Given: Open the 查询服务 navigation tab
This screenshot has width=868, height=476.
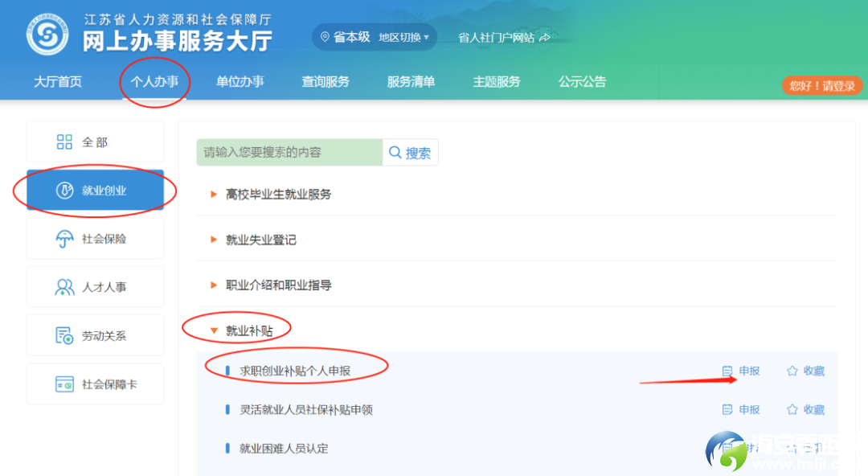Looking at the screenshot, I should [x=325, y=81].
